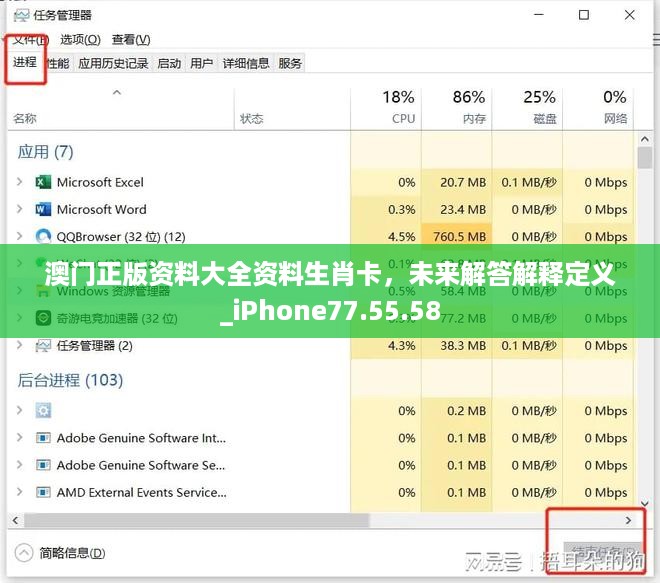Select the Microsoft Excel process name
660x583 pixels.
pos(100,182)
